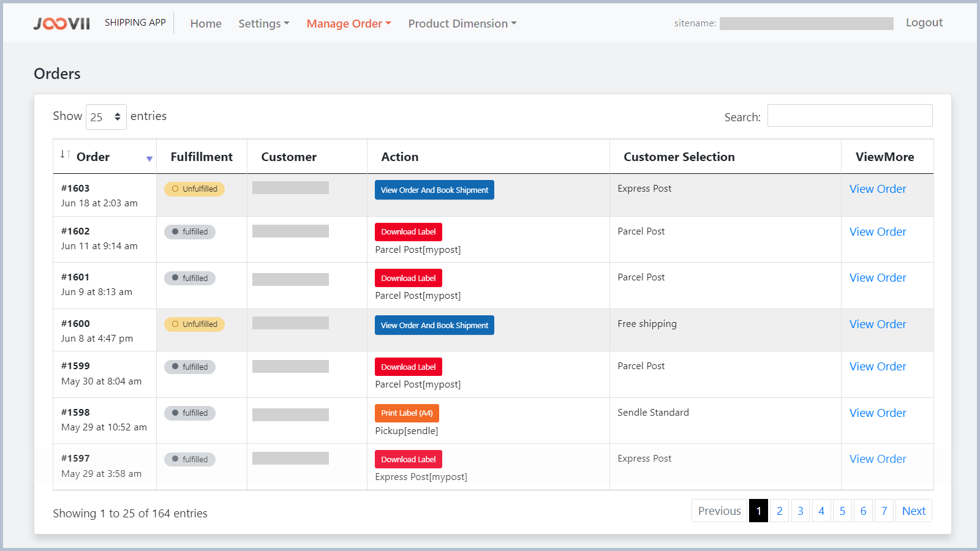The height and width of the screenshot is (551, 980).
Task: Click the stepper on the Show entries selector
Action: tap(116, 116)
